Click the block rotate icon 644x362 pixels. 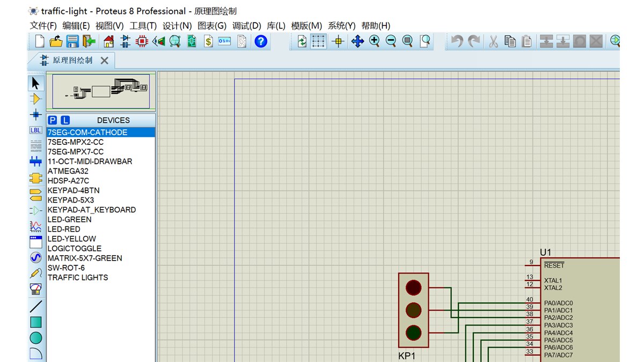[x=580, y=41]
